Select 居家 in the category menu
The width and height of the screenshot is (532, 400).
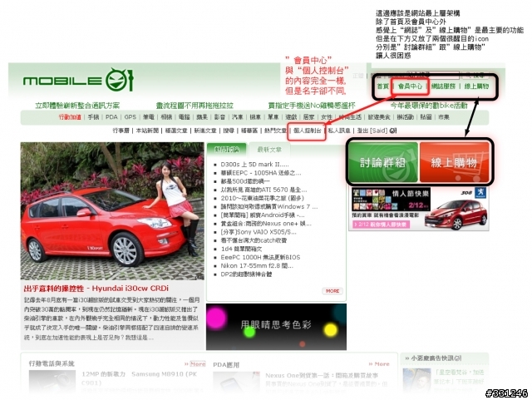(308, 117)
